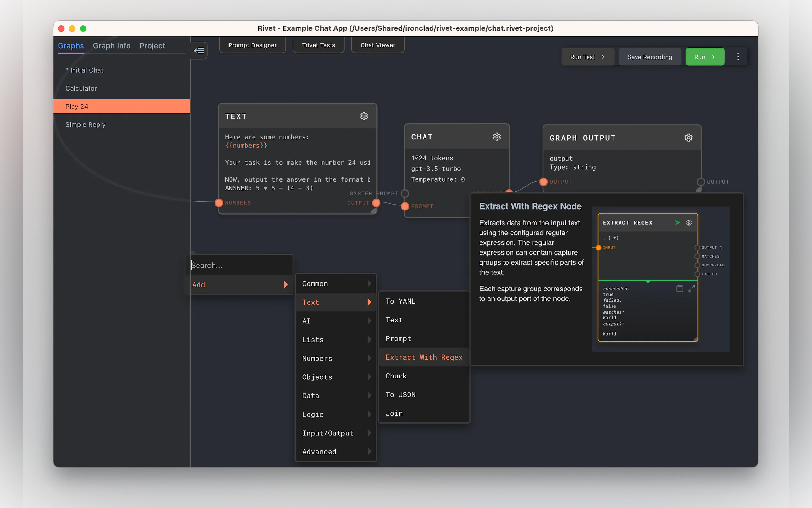Click the Save Recording button
Viewport: 812px width, 508px height.
click(650, 57)
